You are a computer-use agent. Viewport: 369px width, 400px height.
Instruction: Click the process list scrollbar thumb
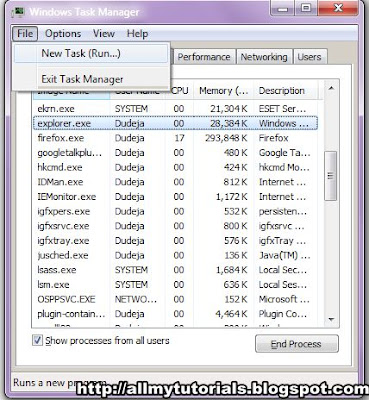331,176
